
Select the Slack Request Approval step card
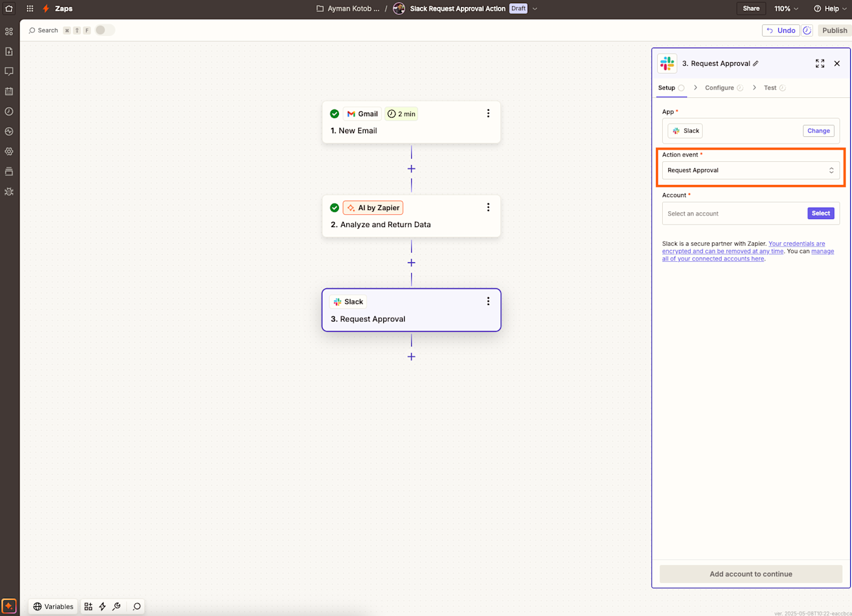411,310
